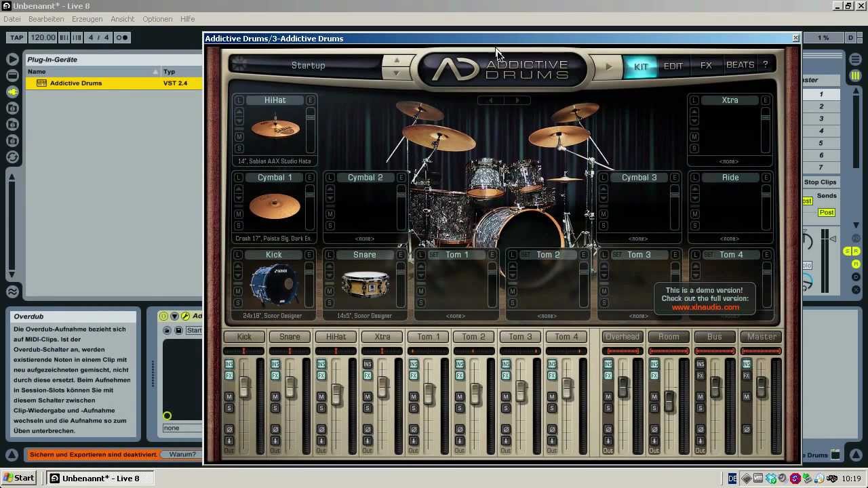Adjust the Kick channel fader

tap(245, 388)
